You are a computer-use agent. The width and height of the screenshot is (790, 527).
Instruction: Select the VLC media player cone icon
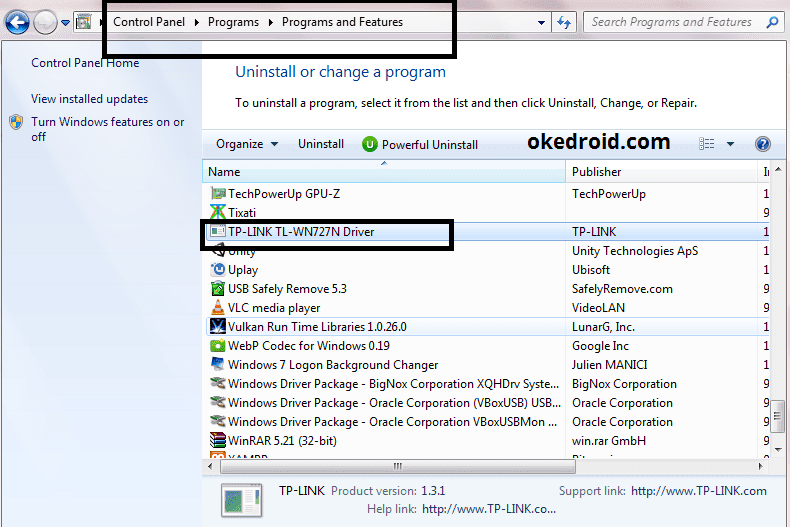(218, 307)
